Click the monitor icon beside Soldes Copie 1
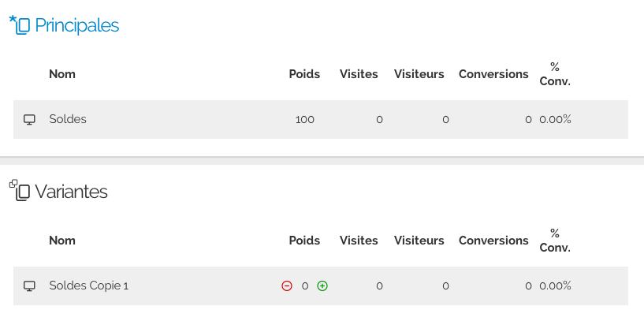This screenshot has height=321, width=644. [30, 286]
